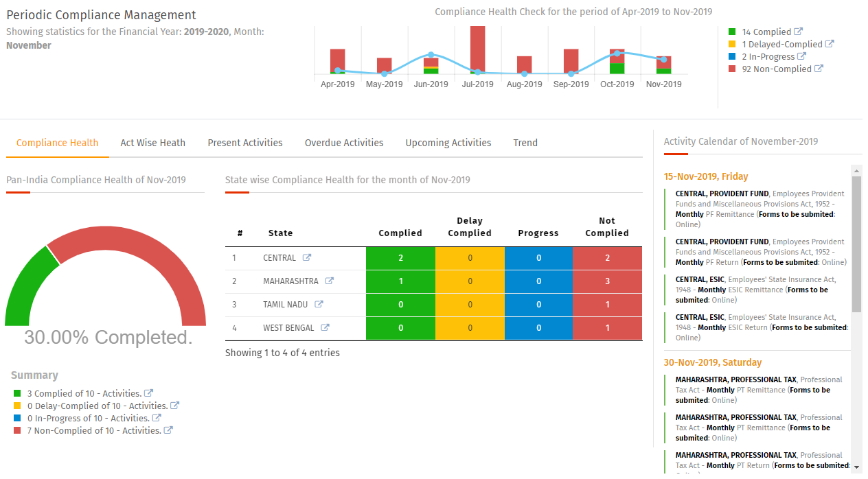This screenshot has height=479, width=868.
Task: Click the activity calendar scrollbar down arrow
Action: coord(856,467)
